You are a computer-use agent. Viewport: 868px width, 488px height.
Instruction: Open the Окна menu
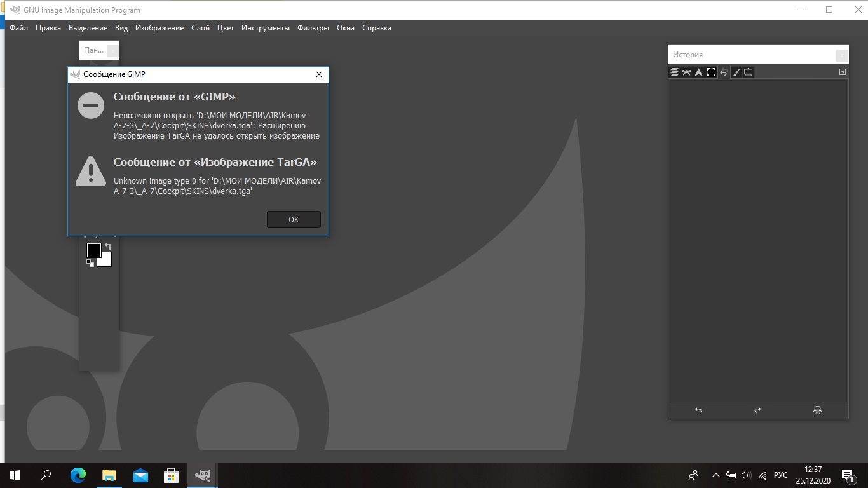346,28
